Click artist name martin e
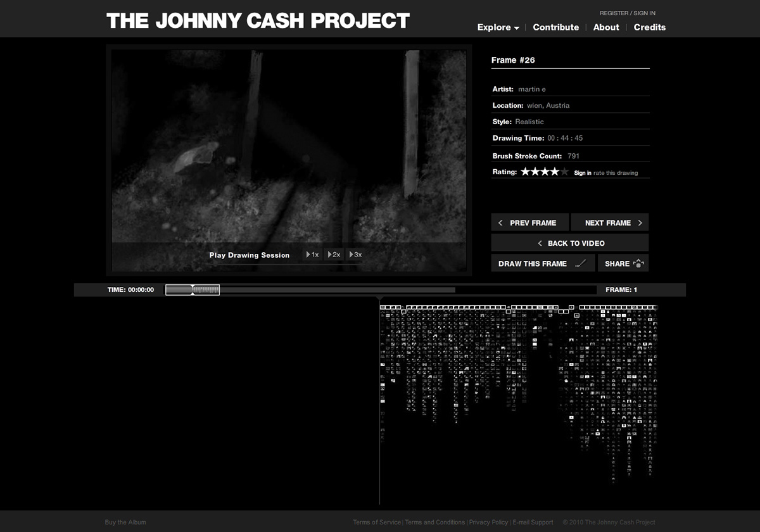This screenshot has height=532, width=760. 532,89
